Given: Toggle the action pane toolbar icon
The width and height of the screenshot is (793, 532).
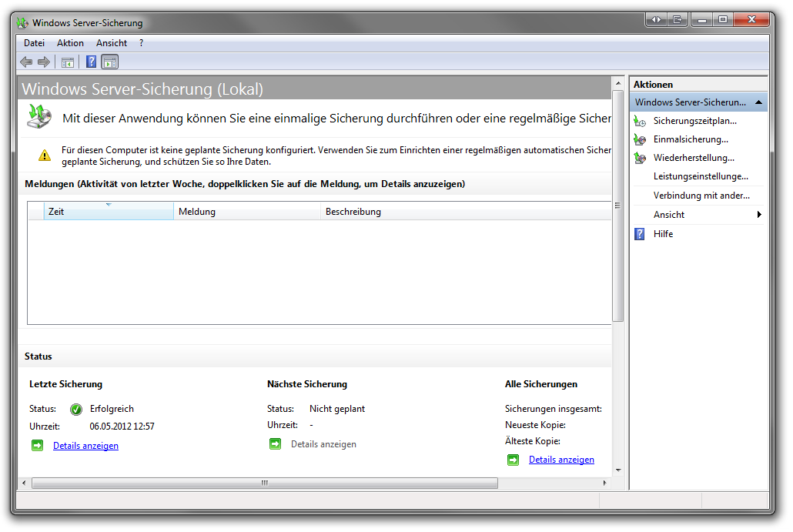Looking at the screenshot, I should [x=109, y=62].
